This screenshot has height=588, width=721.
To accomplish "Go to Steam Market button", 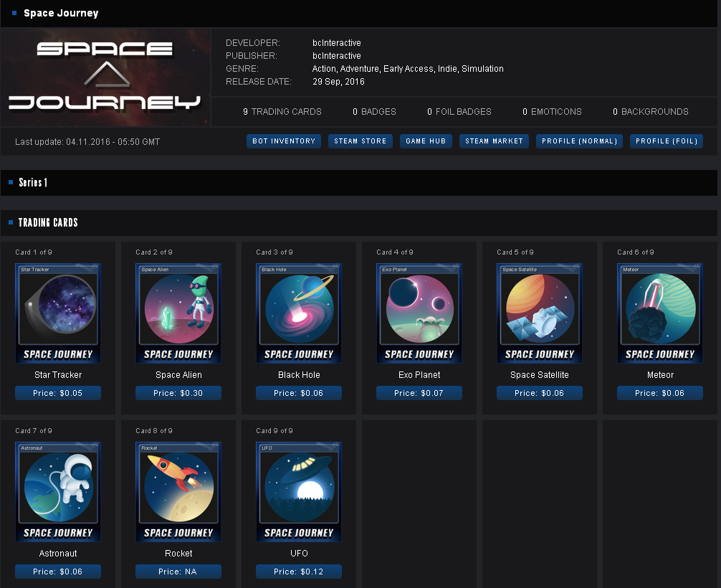I will coord(494,141).
